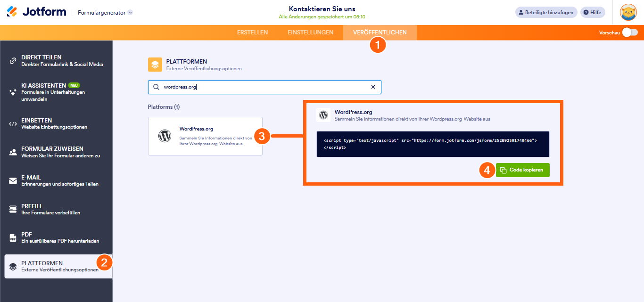Click the magnifier search icon
This screenshot has width=644, height=302.
pyautogui.click(x=156, y=87)
